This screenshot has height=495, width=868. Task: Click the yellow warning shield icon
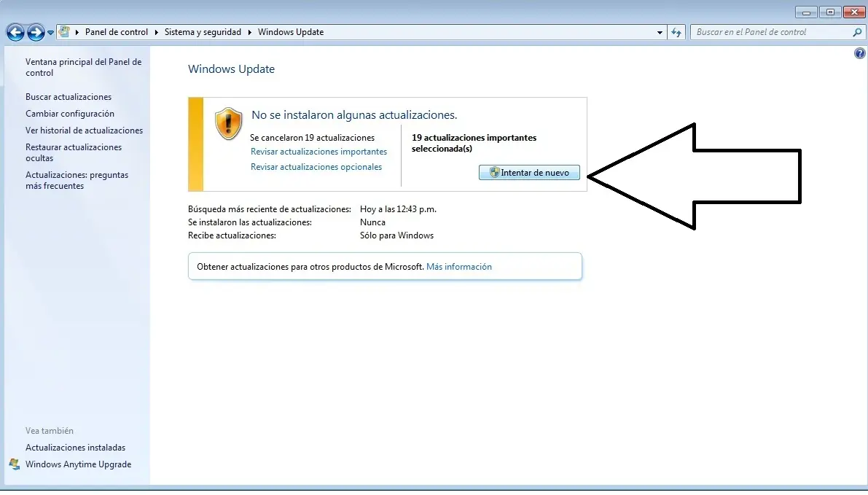tap(229, 123)
